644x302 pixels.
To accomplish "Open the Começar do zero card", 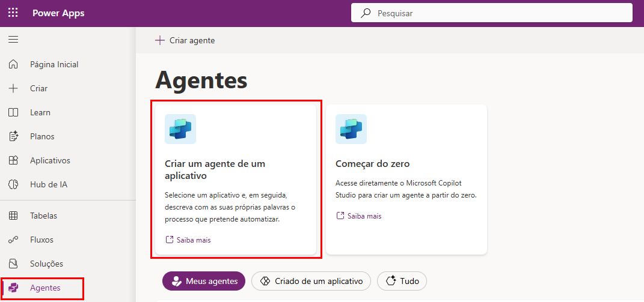I will coord(406,180).
